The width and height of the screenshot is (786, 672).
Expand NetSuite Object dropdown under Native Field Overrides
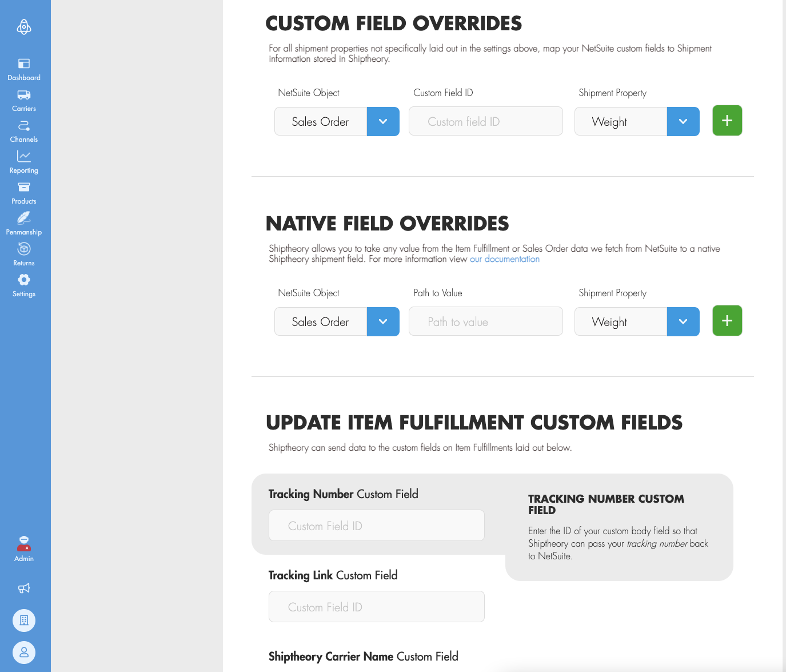tap(383, 321)
